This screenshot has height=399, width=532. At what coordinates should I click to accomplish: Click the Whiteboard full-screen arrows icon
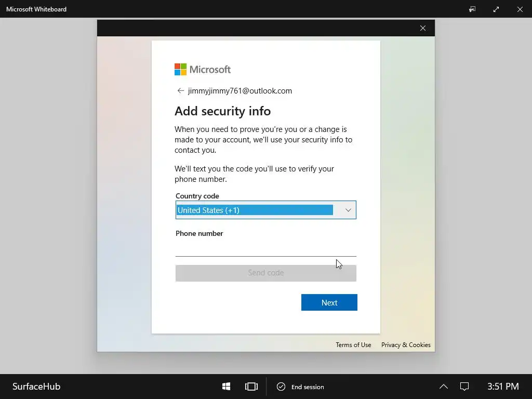496,9
